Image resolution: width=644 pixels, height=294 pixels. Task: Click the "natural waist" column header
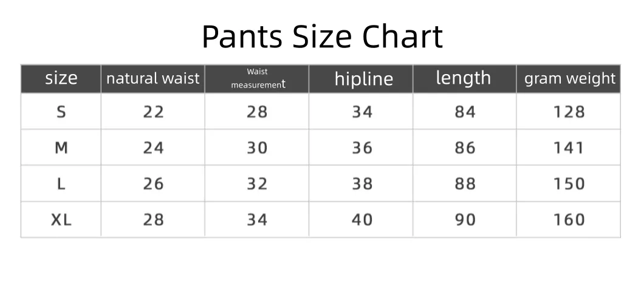pyautogui.click(x=152, y=78)
